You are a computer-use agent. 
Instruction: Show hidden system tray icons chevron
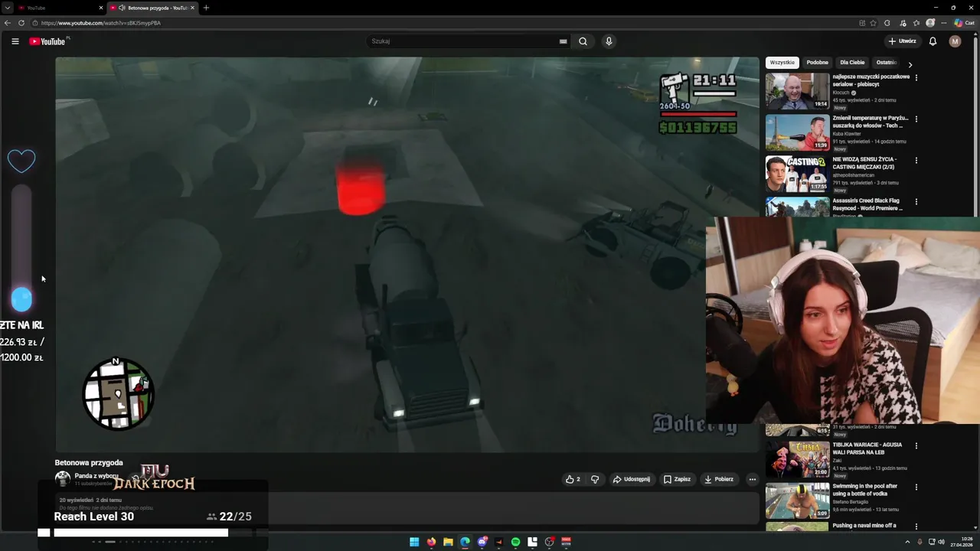point(907,542)
